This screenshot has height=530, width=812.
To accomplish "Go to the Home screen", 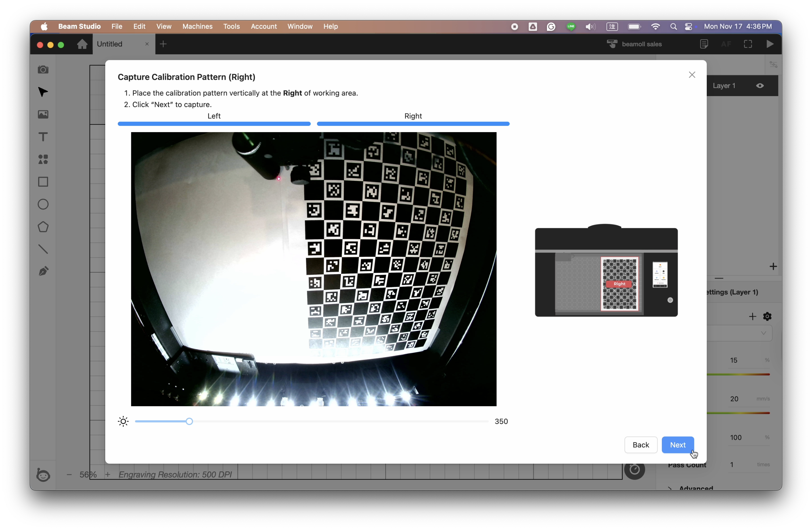I will tap(82, 44).
